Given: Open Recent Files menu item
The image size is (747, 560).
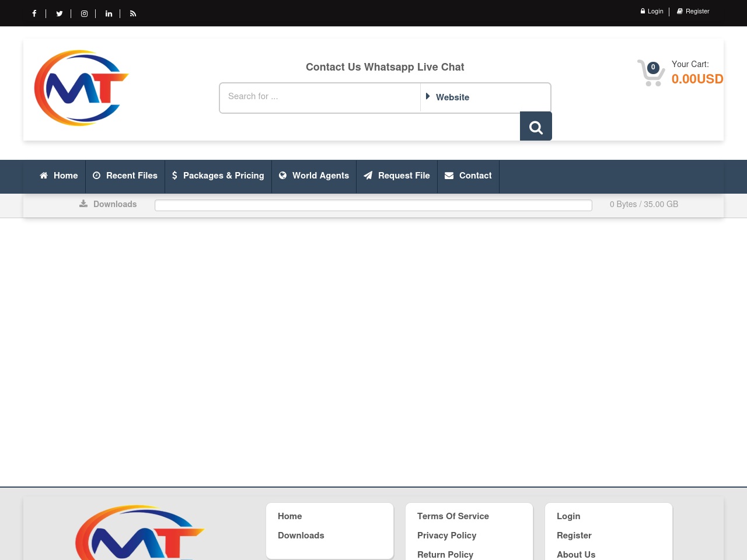Looking at the screenshot, I should [125, 176].
